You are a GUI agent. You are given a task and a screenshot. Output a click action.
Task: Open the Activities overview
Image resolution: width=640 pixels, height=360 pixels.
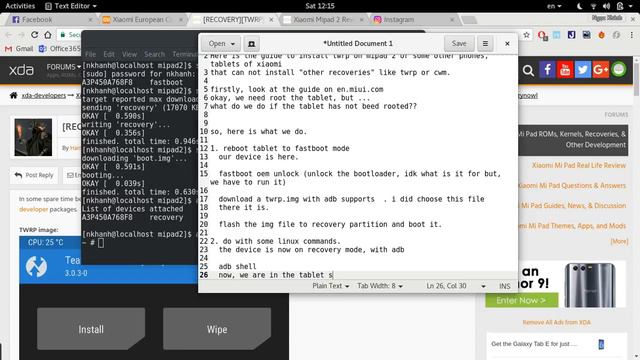tap(20, 6)
